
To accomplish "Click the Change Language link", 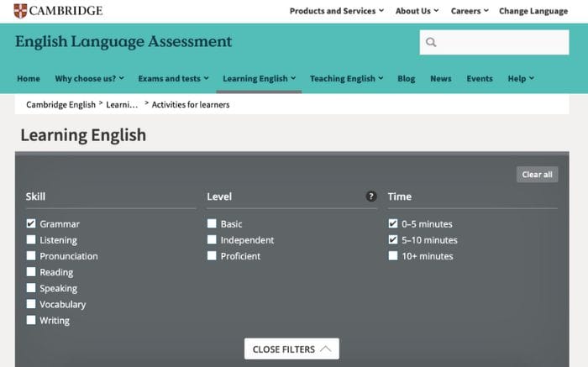I will 533,11.
